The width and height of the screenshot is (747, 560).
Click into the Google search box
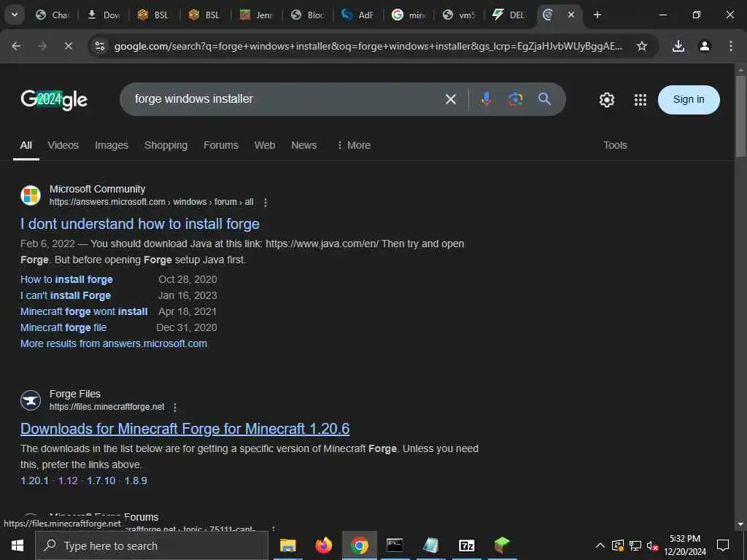pos(286,99)
